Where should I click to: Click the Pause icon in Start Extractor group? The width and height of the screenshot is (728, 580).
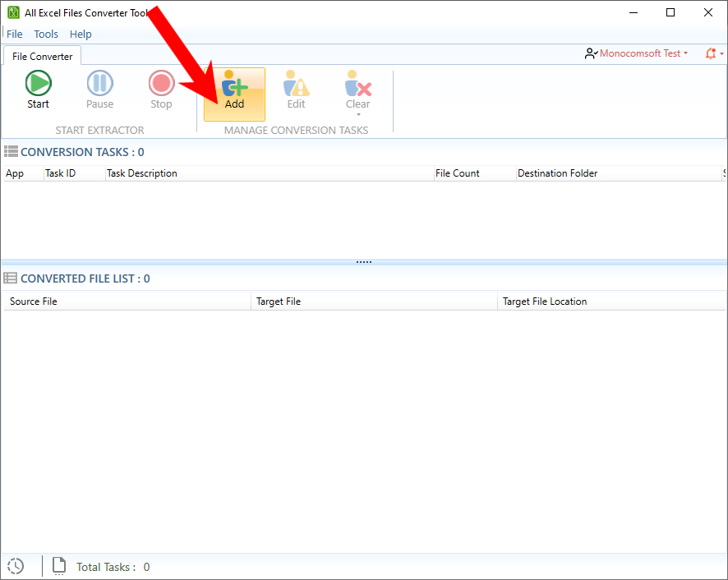(99, 83)
